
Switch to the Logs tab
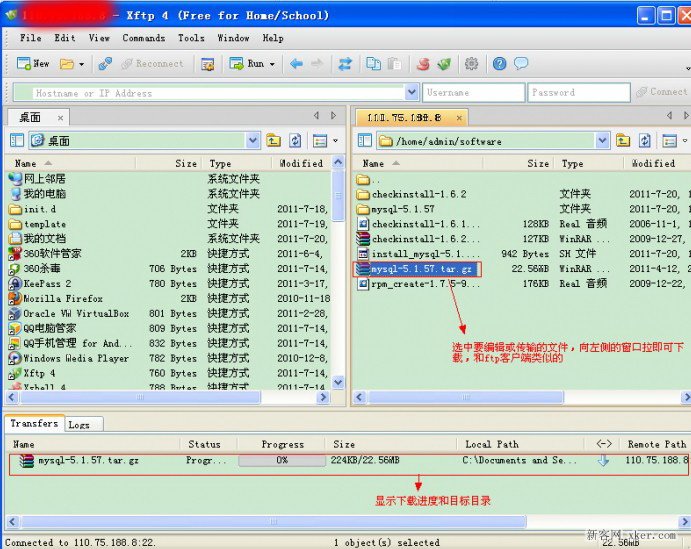click(x=79, y=424)
